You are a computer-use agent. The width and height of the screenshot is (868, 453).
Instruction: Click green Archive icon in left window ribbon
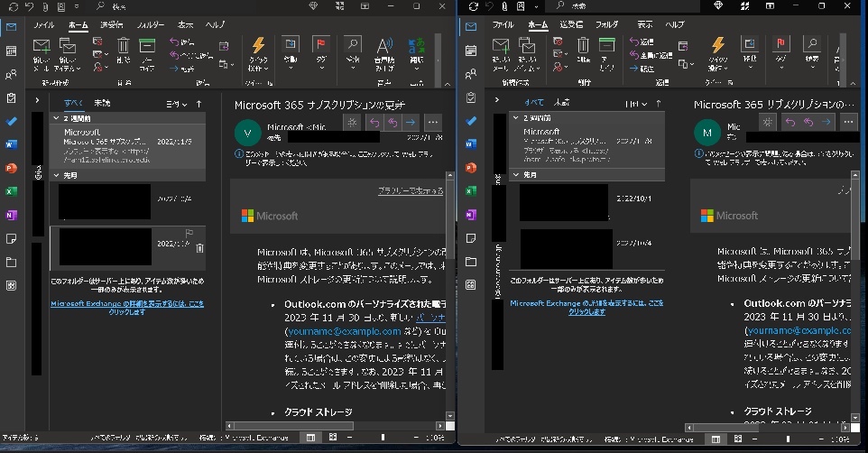147,47
